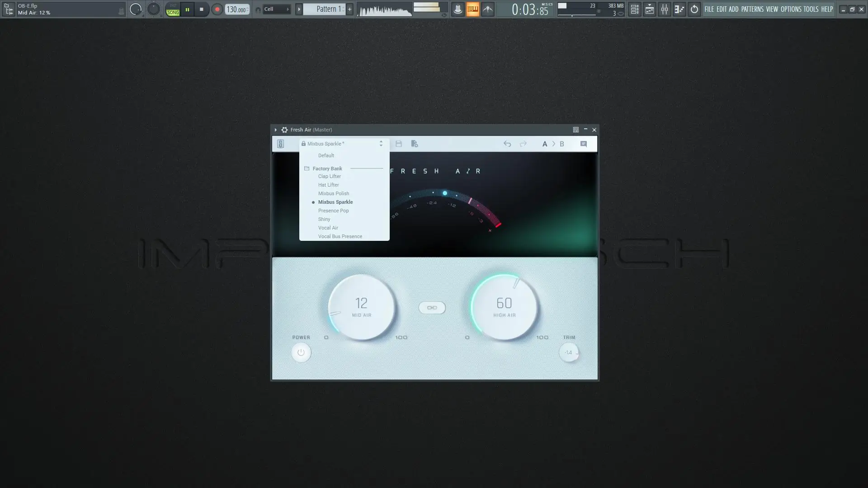Click the Fresh Air plugin settings gear
Image resolution: width=868 pixels, height=488 pixels.
284,130
